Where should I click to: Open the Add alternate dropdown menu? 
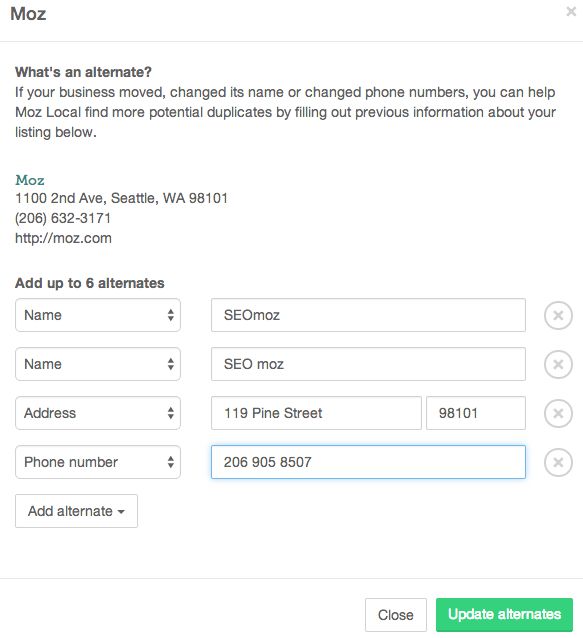(76, 511)
